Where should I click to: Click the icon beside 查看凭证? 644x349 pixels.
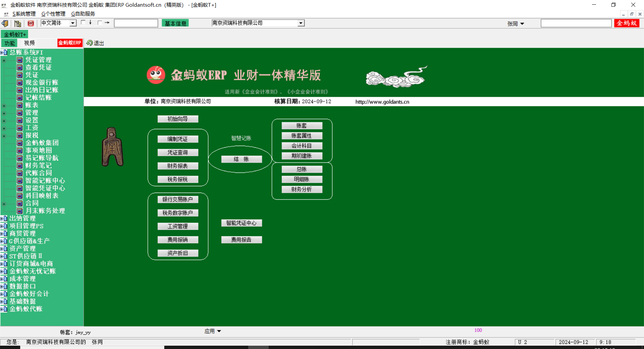[20, 67]
